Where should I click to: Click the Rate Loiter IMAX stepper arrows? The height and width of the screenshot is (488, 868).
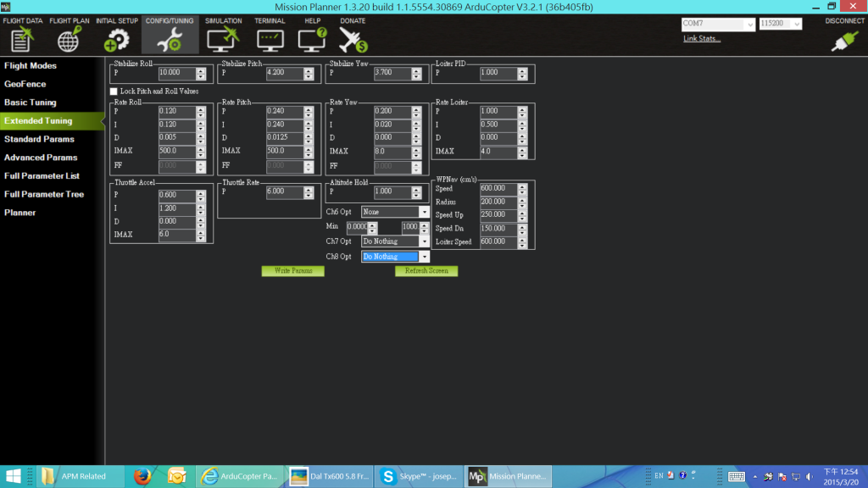click(522, 152)
